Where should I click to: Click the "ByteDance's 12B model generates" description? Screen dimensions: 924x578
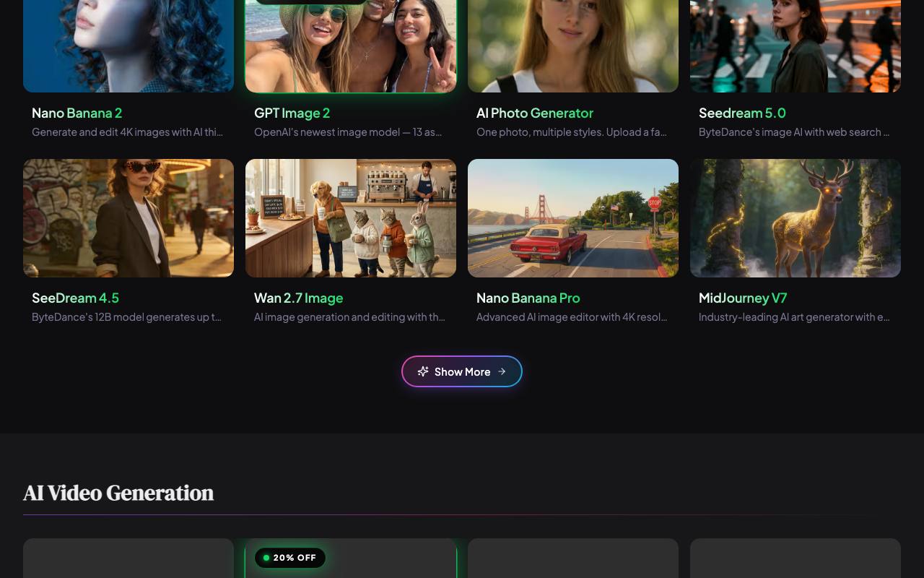tap(127, 317)
